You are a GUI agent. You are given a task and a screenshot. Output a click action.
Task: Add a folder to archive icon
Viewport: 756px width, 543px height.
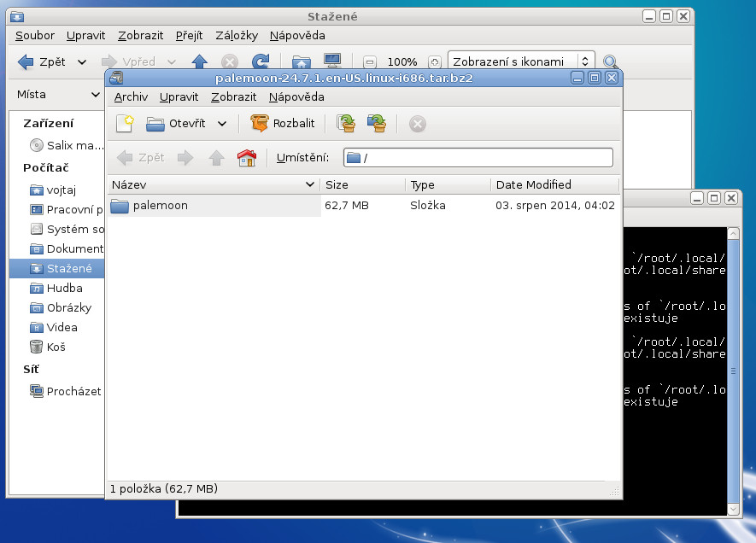click(377, 123)
